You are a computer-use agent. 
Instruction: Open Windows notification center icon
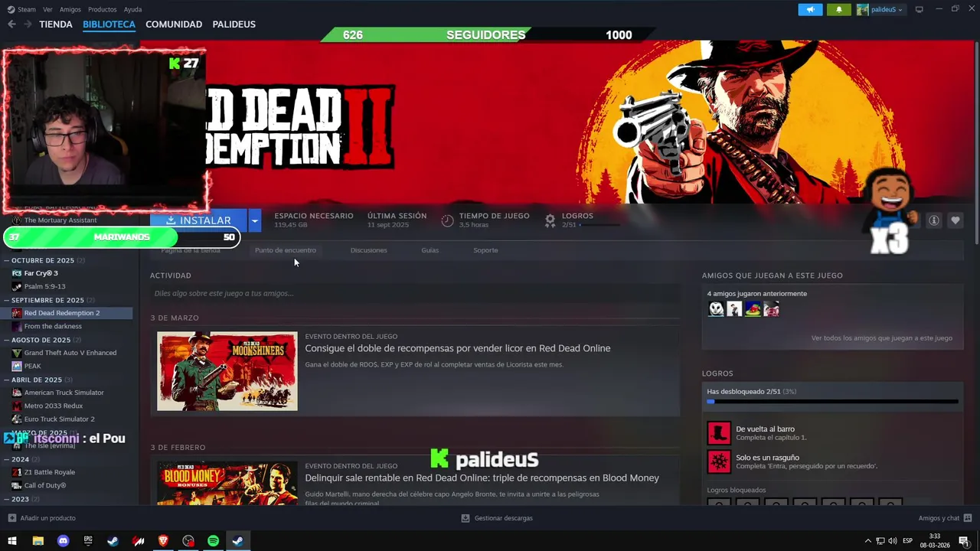964,541
